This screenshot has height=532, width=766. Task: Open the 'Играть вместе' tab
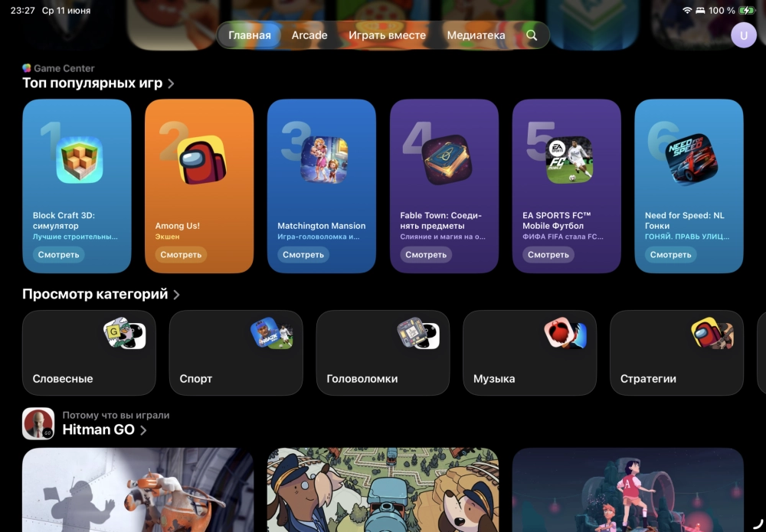coord(387,35)
